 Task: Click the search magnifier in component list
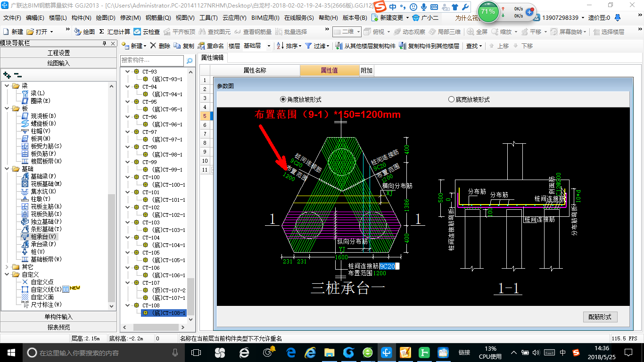tap(189, 60)
